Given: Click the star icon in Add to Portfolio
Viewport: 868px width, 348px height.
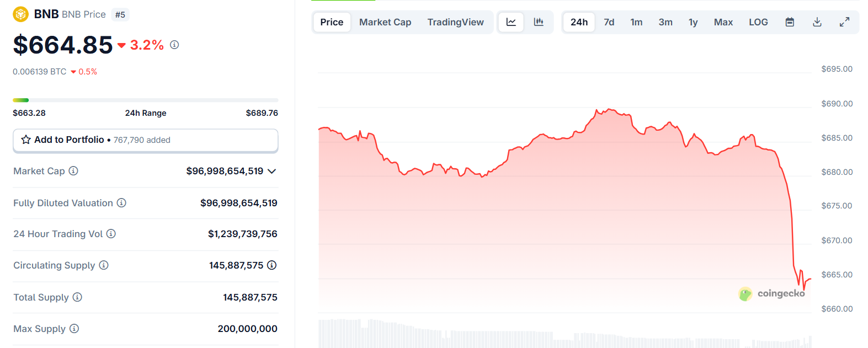Looking at the screenshot, I should pos(26,140).
